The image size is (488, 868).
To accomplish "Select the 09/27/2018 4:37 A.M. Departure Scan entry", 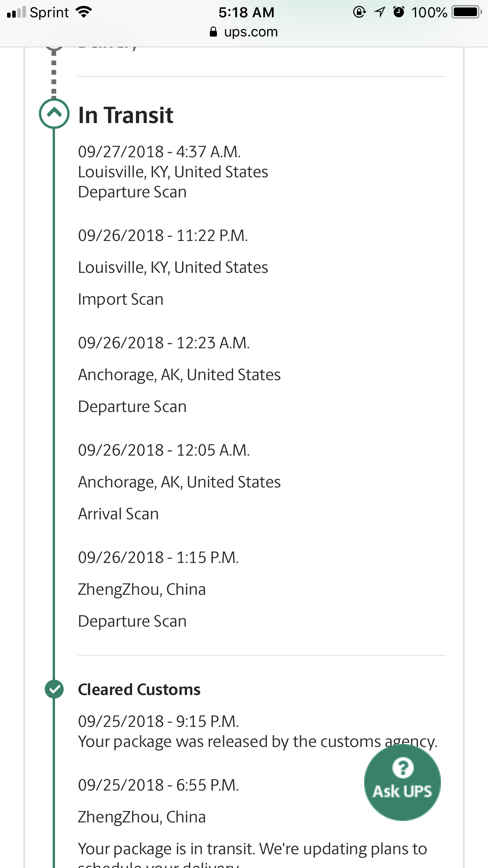I will 173,172.
